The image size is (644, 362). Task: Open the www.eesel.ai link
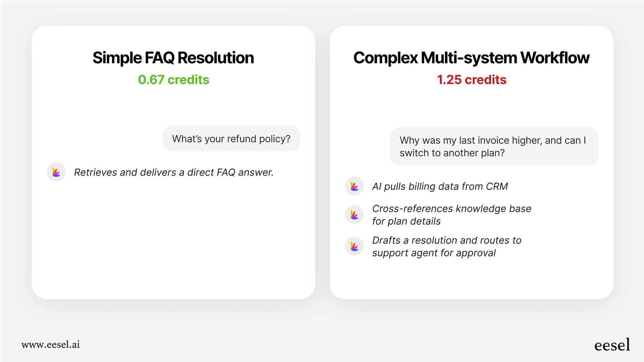pyautogui.click(x=51, y=344)
